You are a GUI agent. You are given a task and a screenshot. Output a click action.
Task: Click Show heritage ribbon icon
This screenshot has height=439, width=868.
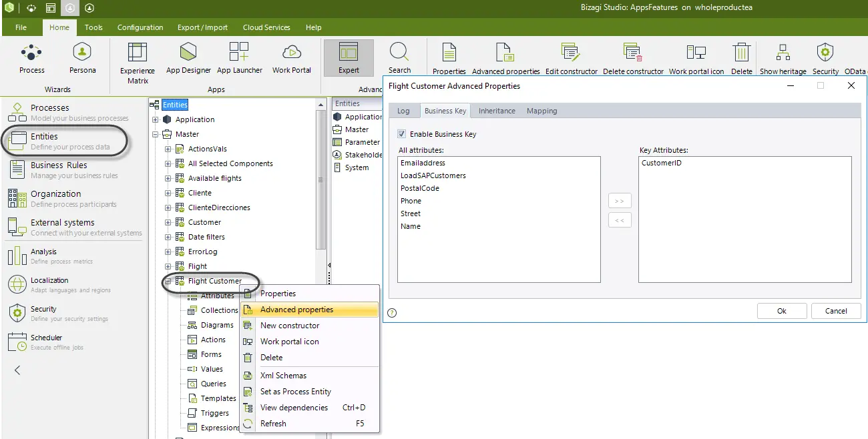click(x=783, y=59)
